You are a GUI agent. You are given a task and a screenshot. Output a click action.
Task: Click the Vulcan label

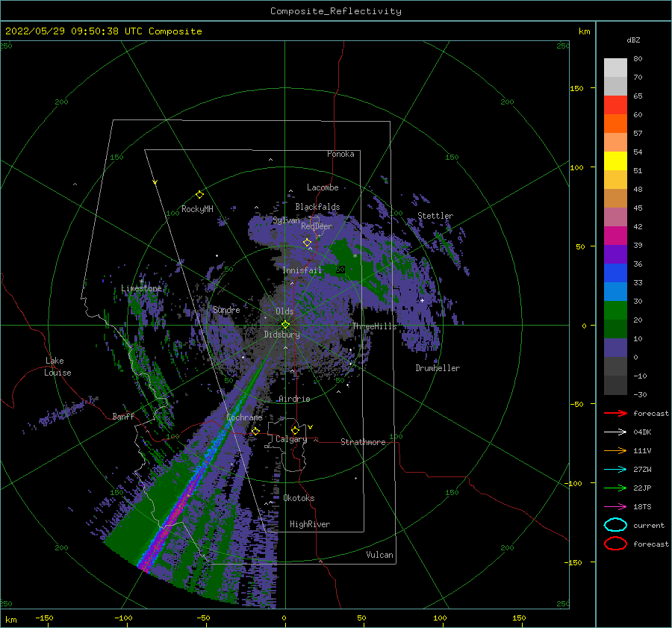(379, 555)
